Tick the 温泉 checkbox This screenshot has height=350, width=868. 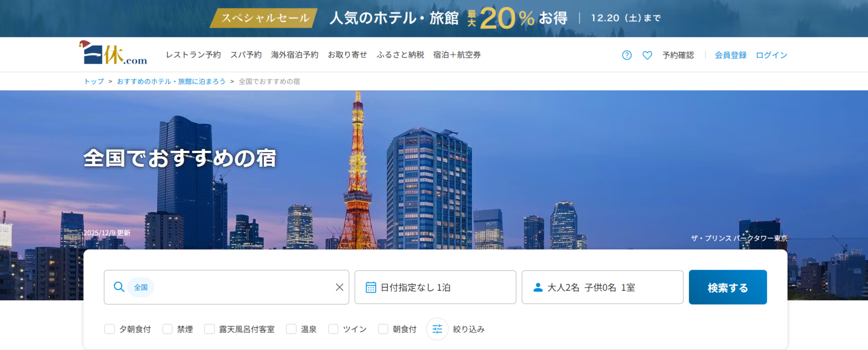pos(291,329)
